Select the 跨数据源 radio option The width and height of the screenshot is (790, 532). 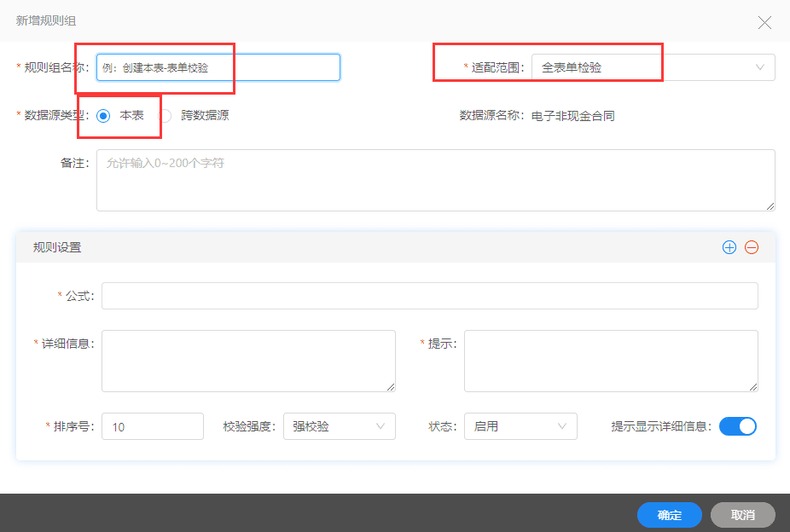coord(165,116)
